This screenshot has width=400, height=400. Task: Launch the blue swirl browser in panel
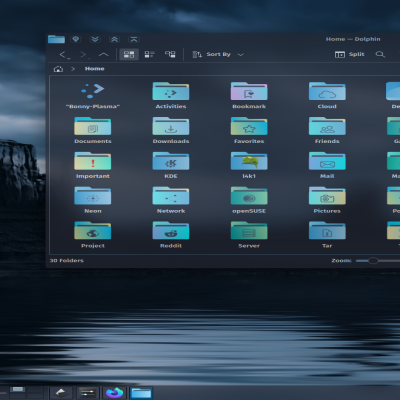tap(114, 393)
